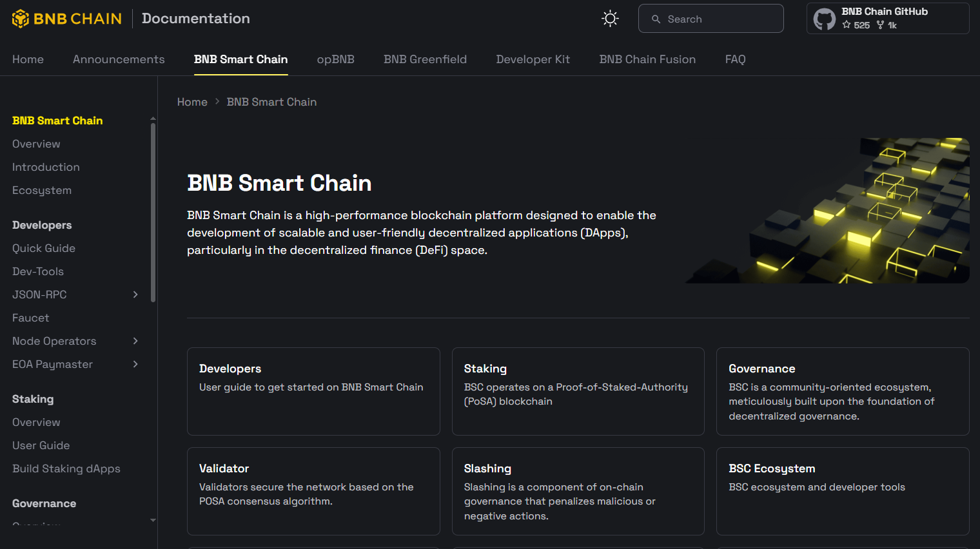Open the BNB Greenfield tab

(425, 59)
